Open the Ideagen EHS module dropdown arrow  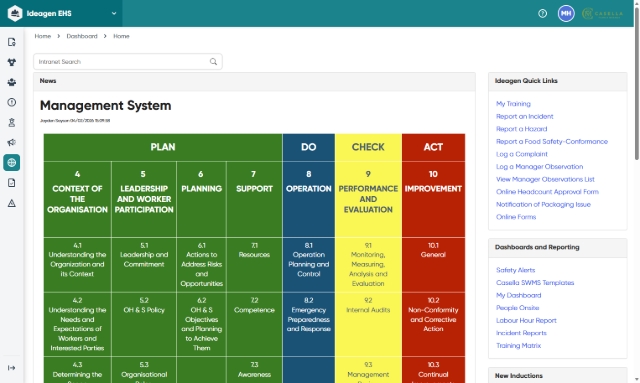click(x=114, y=13)
